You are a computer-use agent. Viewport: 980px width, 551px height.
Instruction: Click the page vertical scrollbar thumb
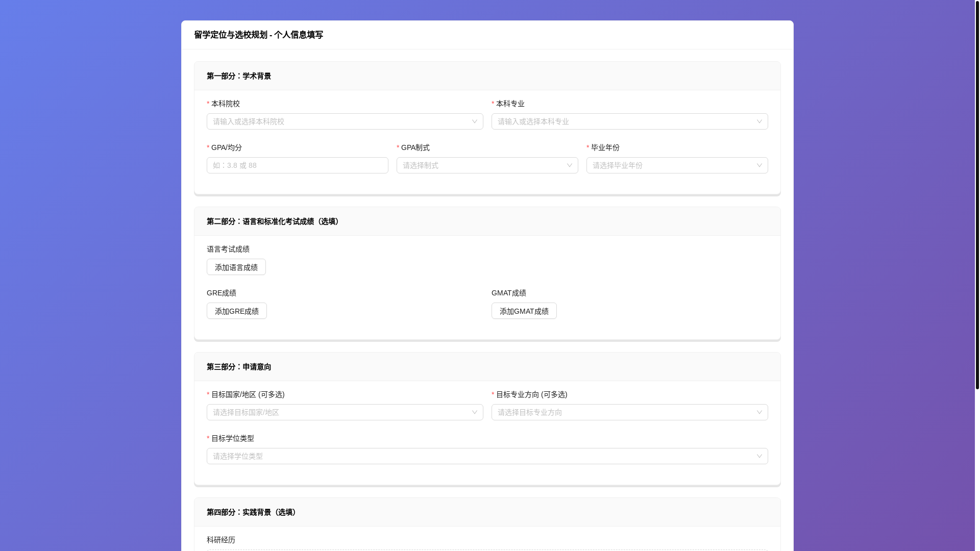coord(977,194)
